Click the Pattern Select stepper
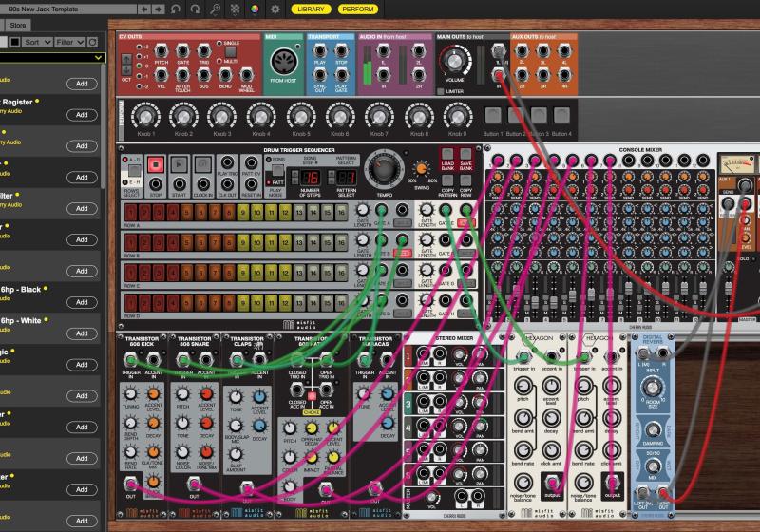This screenshot has height=532, width=760. coord(332,178)
